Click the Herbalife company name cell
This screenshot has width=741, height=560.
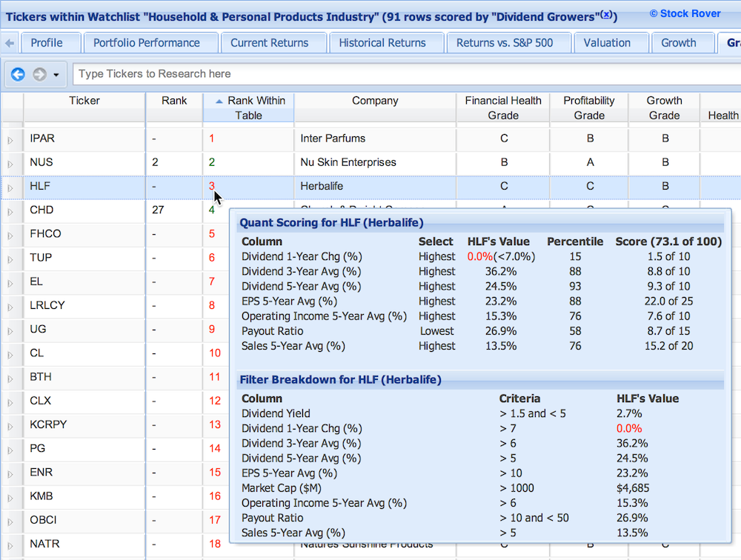coord(375,186)
